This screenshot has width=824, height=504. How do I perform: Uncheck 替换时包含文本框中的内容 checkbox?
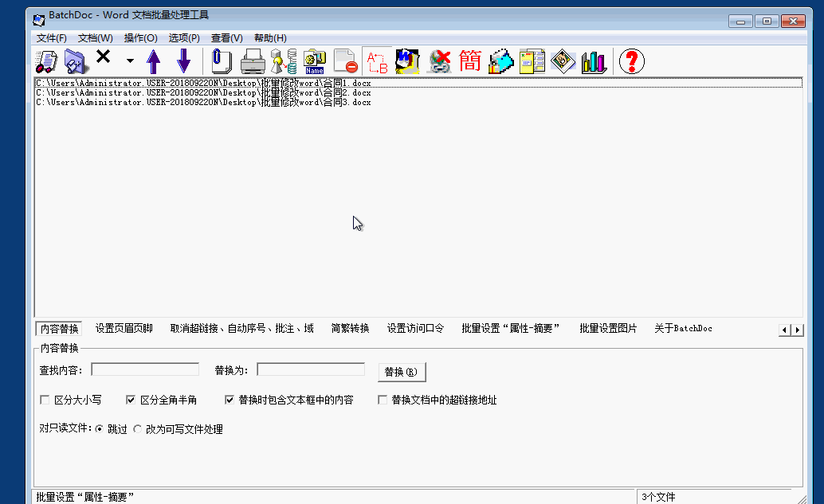[x=230, y=400]
